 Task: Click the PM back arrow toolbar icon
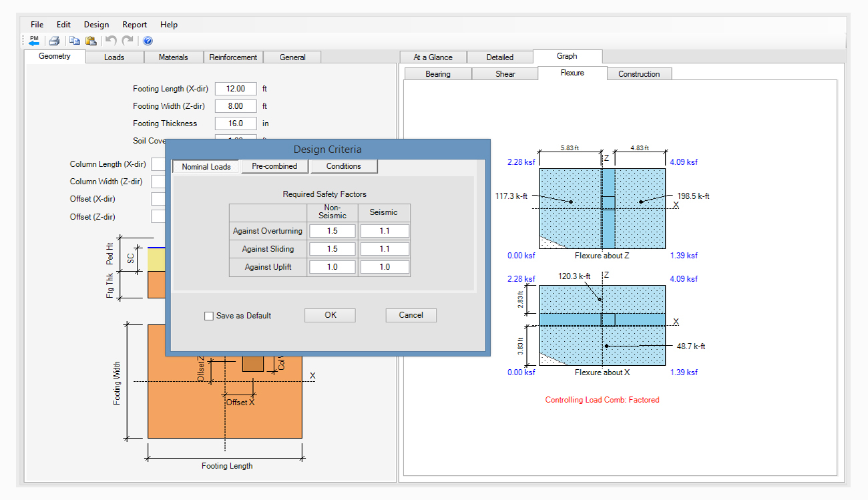point(34,41)
